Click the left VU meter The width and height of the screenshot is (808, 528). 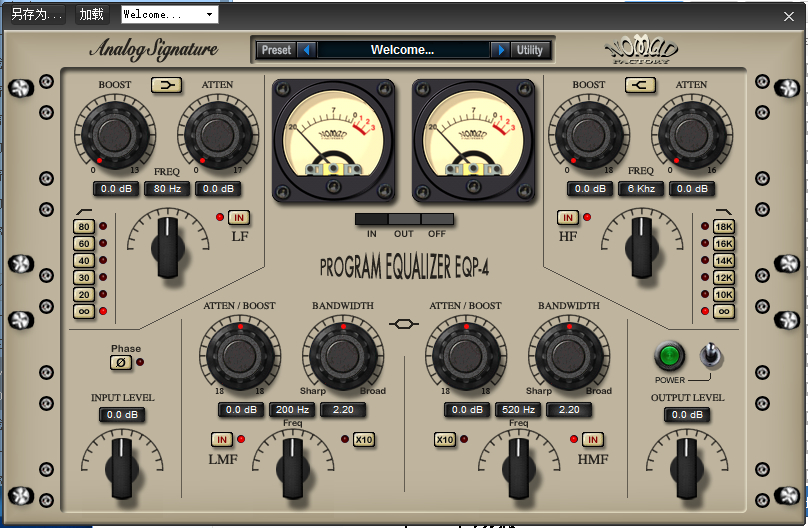click(x=333, y=140)
